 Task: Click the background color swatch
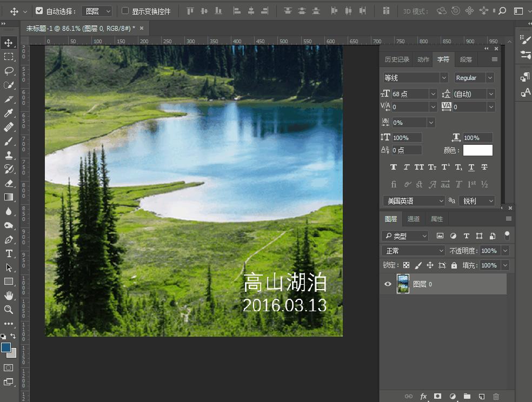14,355
